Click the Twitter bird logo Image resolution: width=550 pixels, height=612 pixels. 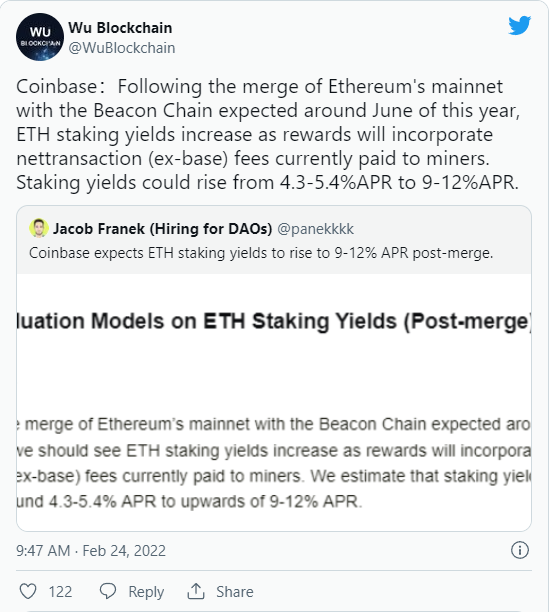coord(520,26)
